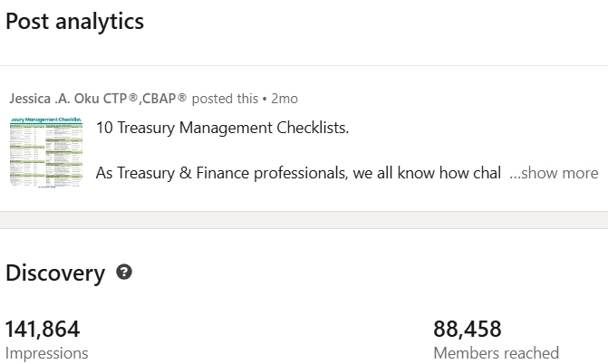Open the Treasury Management Checklists thumbnail
This screenshot has height=364, width=608.
pyautogui.click(x=45, y=151)
